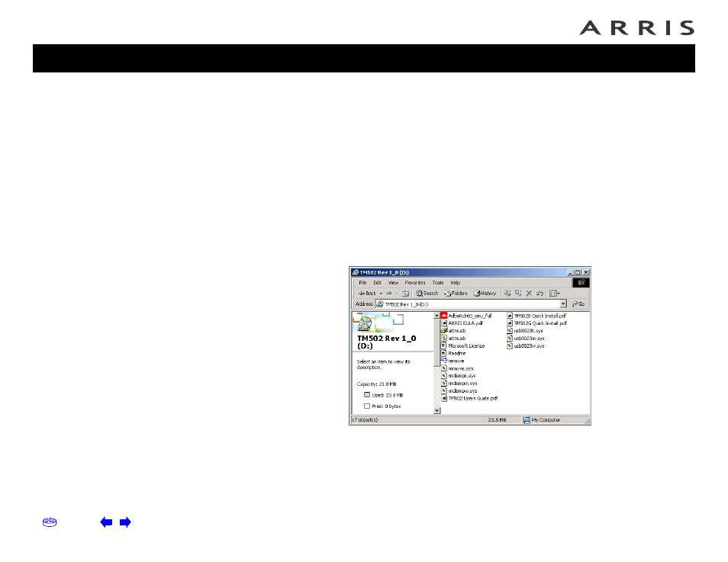Click the Forward arrow toolbar button
The width and height of the screenshot is (728, 562).
pyautogui.click(x=389, y=294)
